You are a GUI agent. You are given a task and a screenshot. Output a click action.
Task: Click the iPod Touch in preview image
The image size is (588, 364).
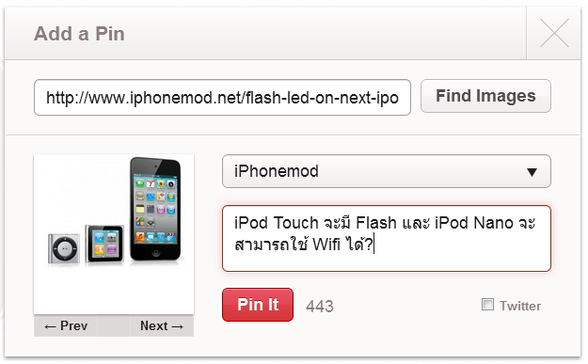pos(155,209)
